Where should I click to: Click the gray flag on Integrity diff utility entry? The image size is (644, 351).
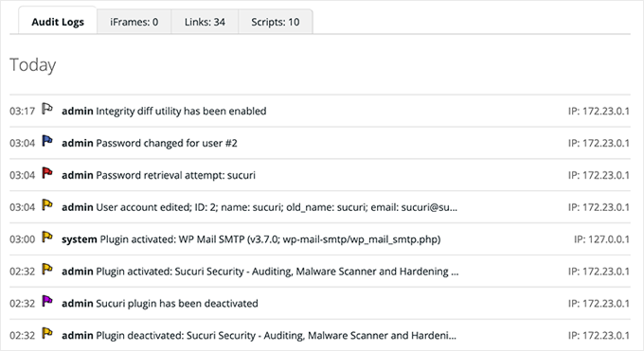click(x=47, y=109)
